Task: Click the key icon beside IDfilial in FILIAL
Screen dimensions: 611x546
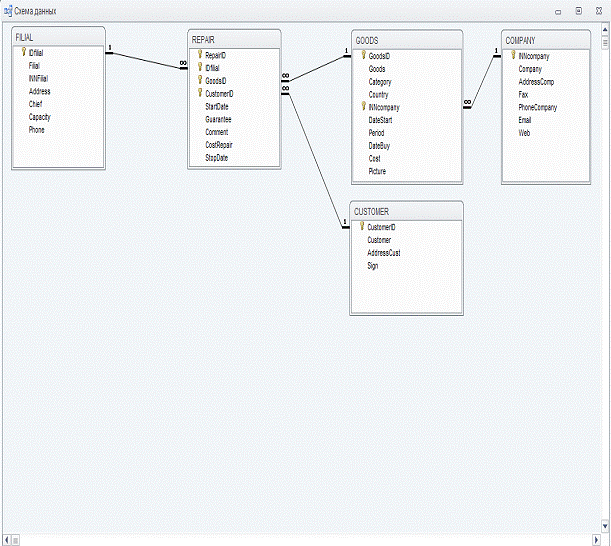Action: [23, 52]
